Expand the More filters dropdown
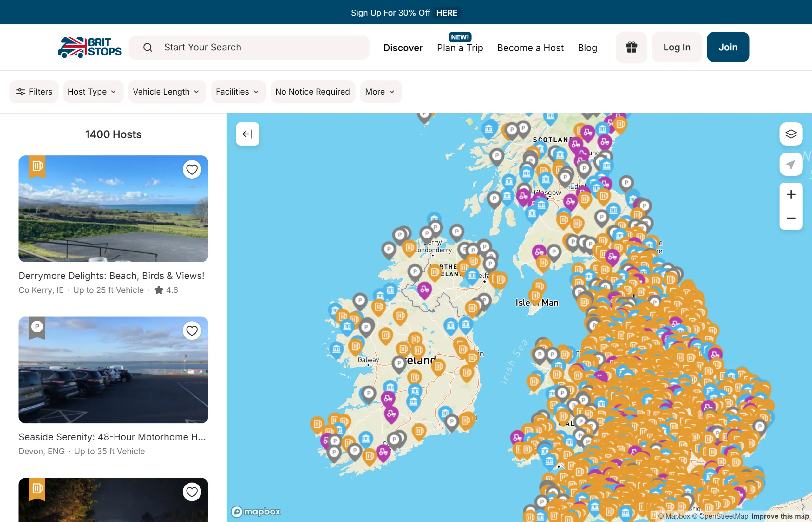Screen dimensions: 812x522 coord(381,92)
